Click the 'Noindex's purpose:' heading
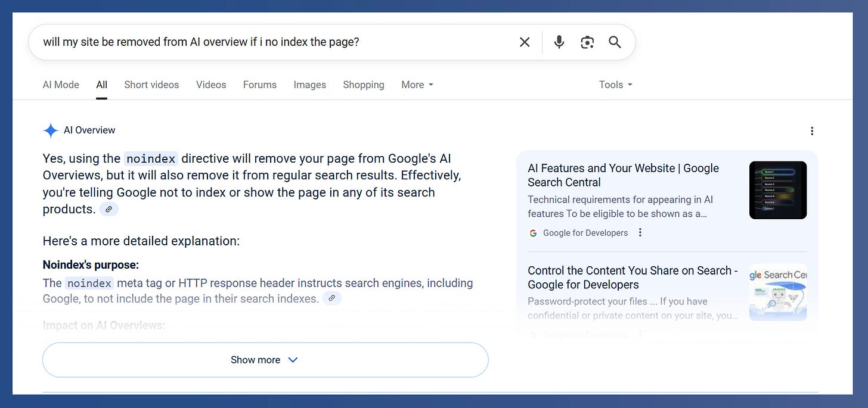The height and width of the screenshot is (408, 868). 91,265
